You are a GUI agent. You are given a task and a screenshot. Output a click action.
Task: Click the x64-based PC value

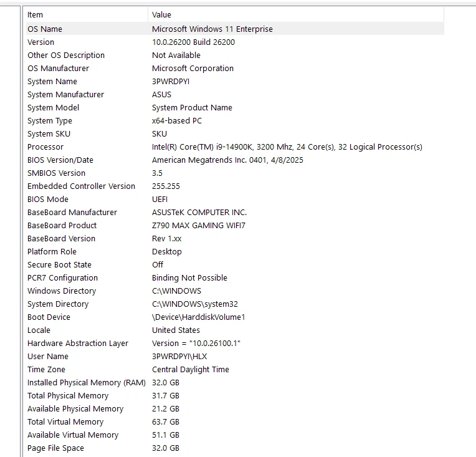click(177, 120)
